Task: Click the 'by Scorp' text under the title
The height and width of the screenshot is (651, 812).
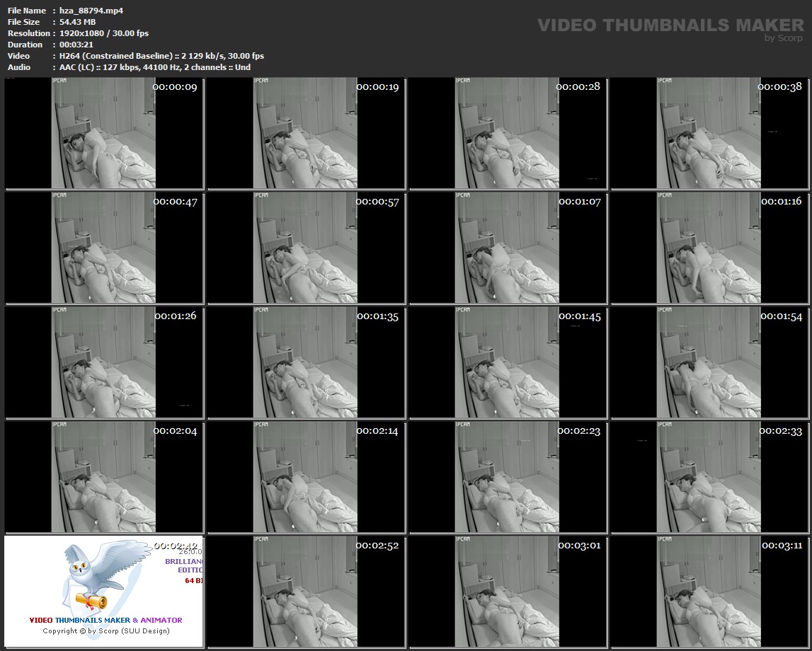Action: [784, 38]
